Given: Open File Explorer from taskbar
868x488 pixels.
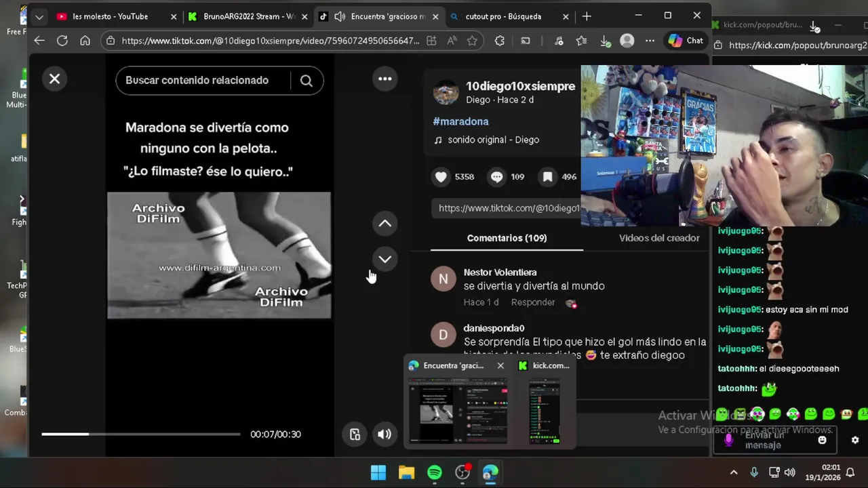Looking at the screenshot, I should [406, 472].
